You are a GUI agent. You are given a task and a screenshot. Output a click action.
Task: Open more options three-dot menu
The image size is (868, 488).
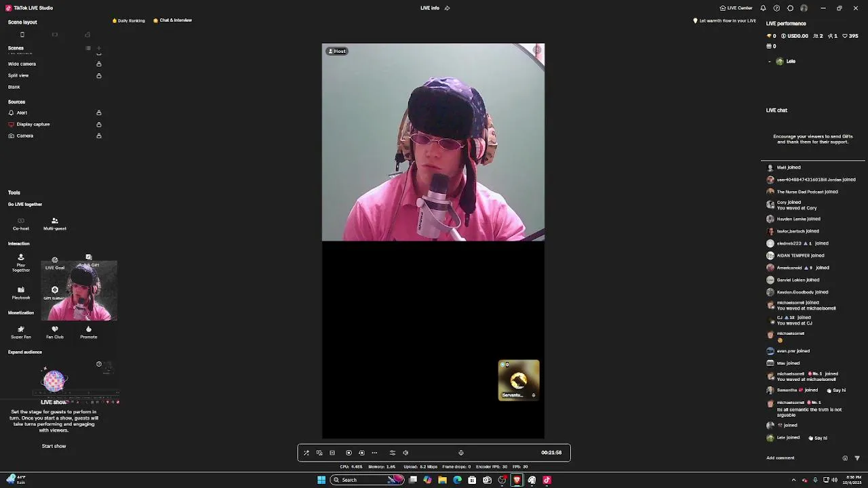(x=374, y=453)
